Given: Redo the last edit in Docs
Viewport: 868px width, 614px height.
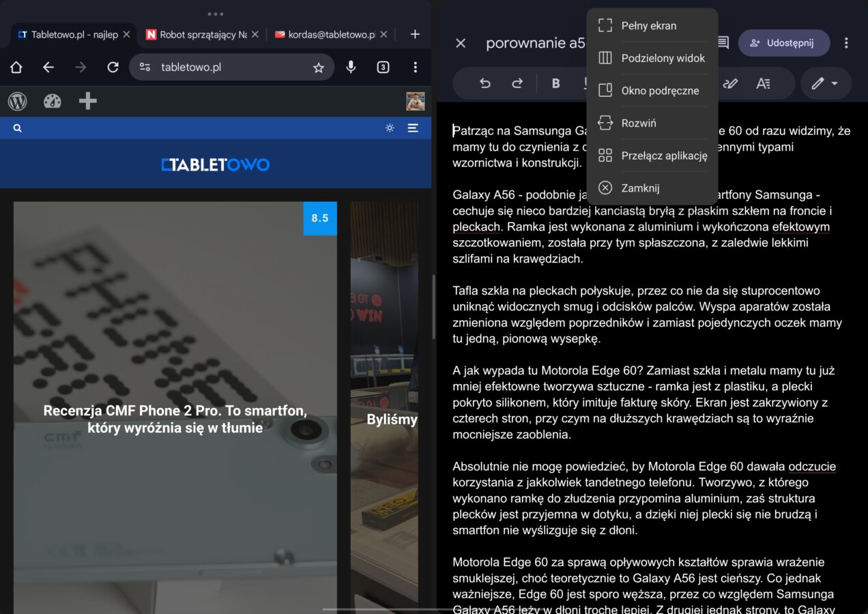Looking at the screenshot, I should (517, 83).
